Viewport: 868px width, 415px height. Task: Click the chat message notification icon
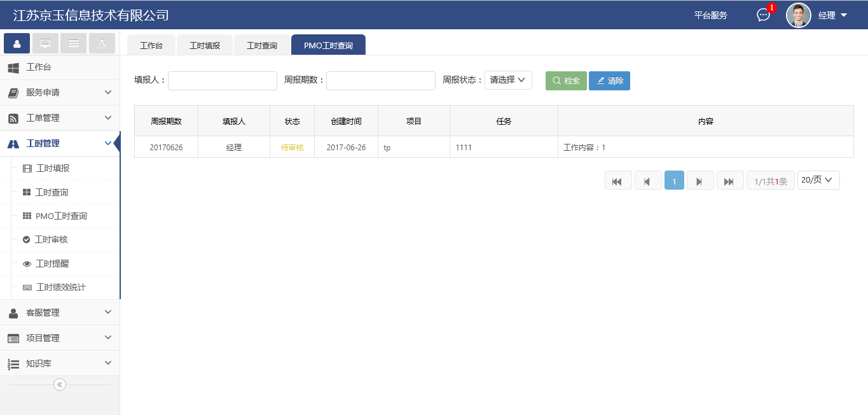coord(764,15)
